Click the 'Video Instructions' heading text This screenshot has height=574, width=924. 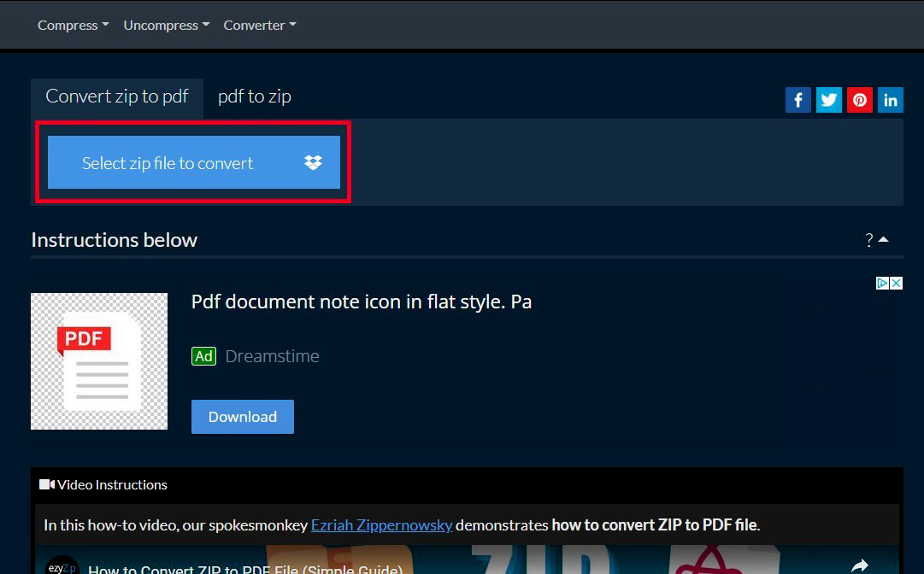(113, 484)
